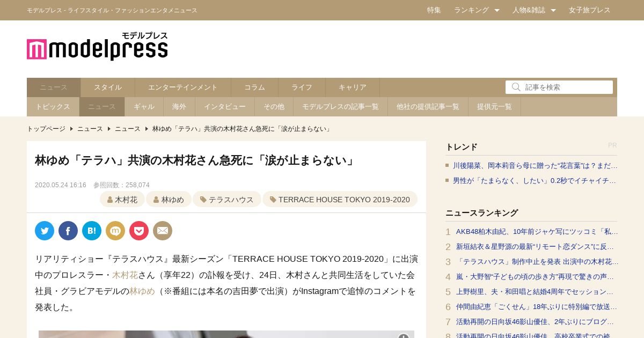Open the ニュース sub-tab
This screenshot has height=338, width=644.
pyautogui.click(x=102, y=107)
